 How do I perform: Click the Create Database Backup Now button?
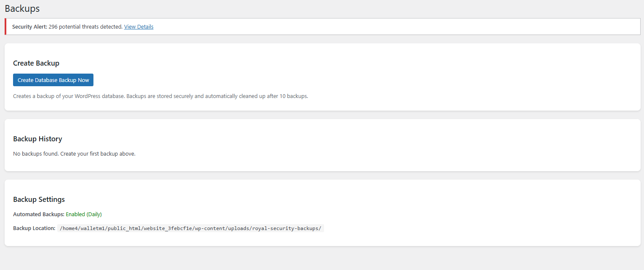point(53,80)
